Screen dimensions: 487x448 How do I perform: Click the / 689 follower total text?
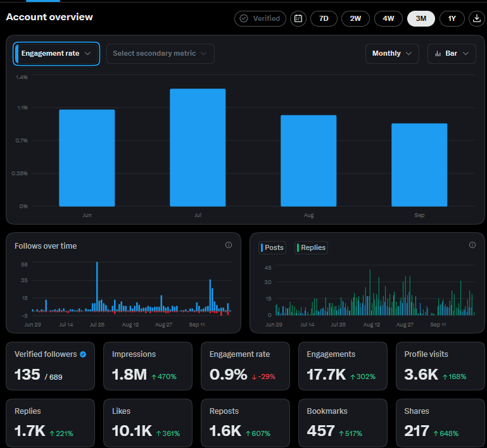(53, 377)
